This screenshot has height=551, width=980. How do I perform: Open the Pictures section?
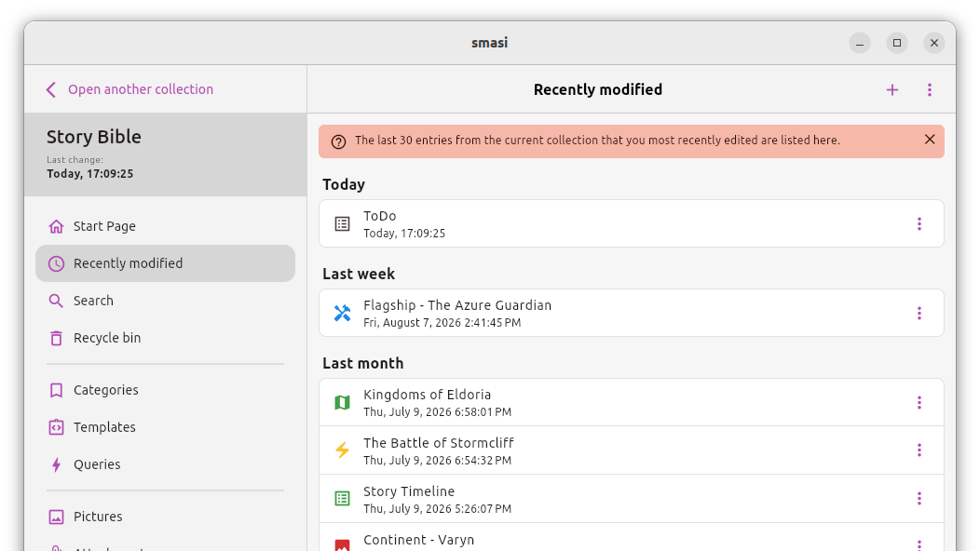[98, 517]
